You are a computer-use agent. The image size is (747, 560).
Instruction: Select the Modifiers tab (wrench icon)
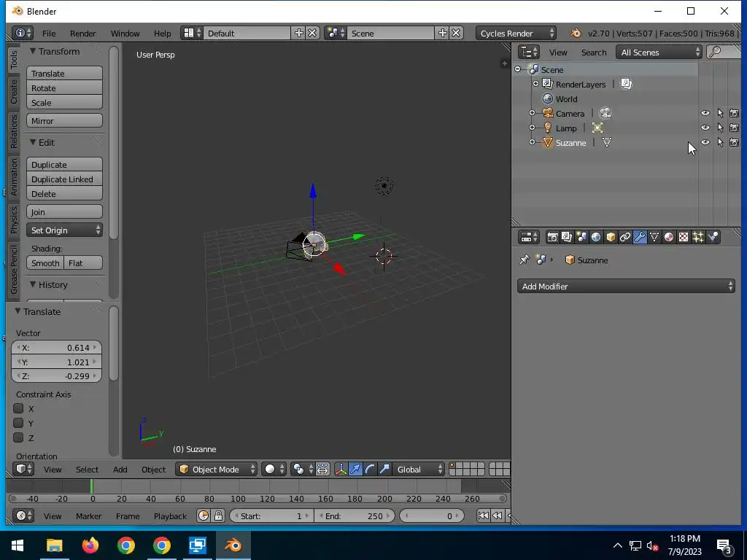640,237
